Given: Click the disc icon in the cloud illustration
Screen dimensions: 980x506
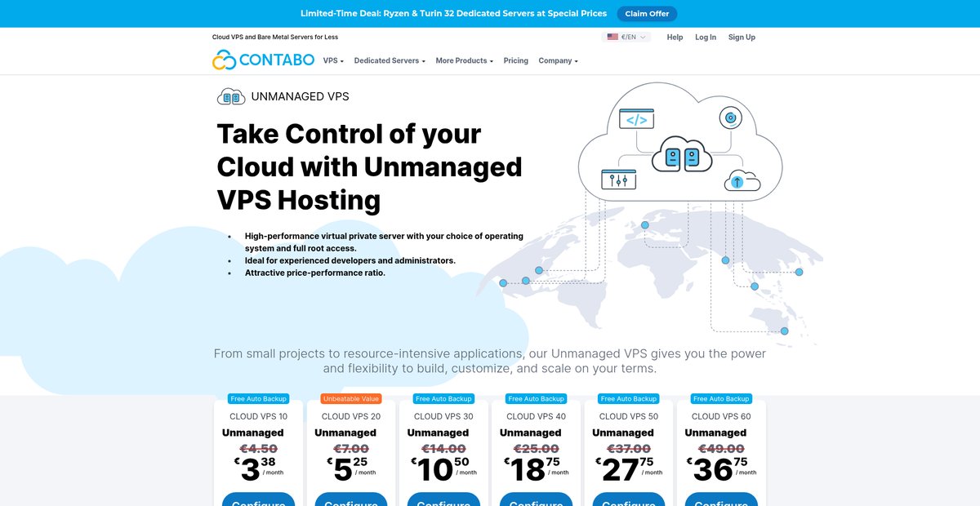Looking at the screenshot, I should (730, 118).
